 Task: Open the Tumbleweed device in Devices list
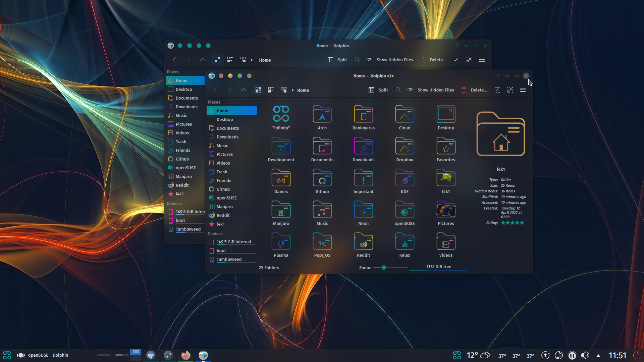pos(229,259)
